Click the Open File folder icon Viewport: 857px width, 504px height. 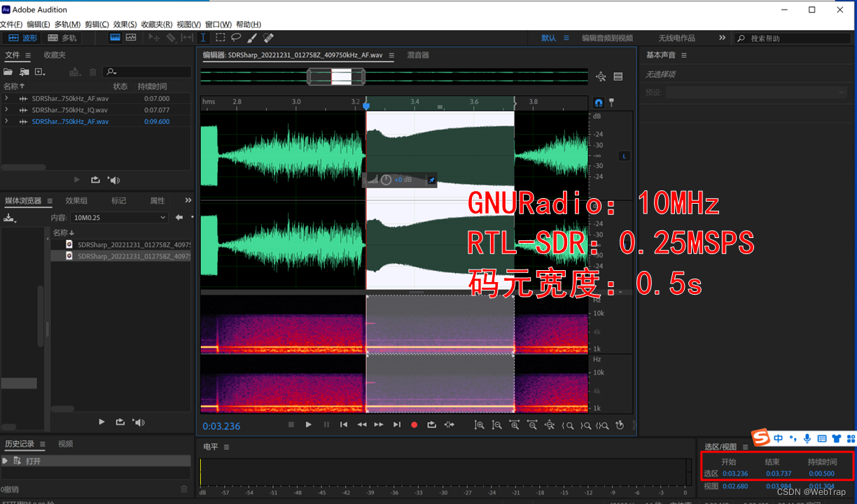[8, 71]
